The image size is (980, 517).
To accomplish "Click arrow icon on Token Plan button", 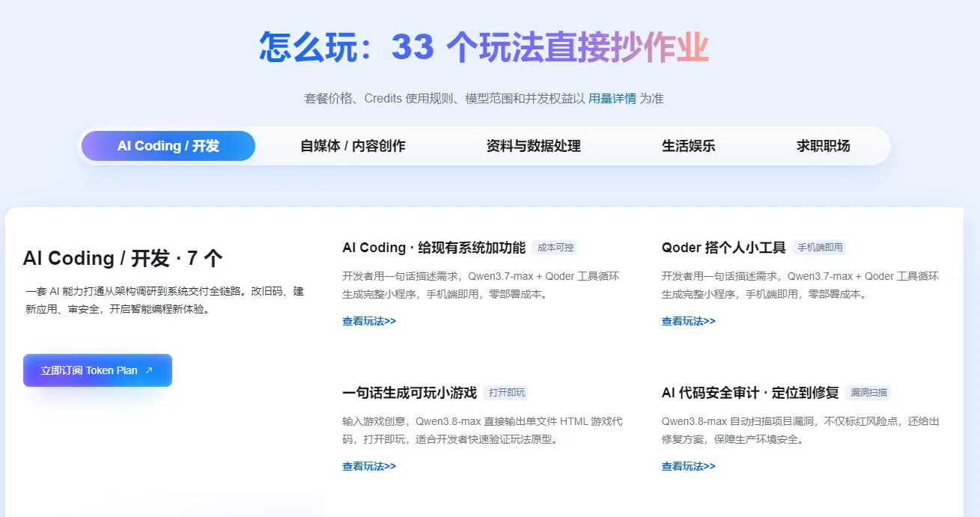I will pyautogui.click(x=149, y=370).
